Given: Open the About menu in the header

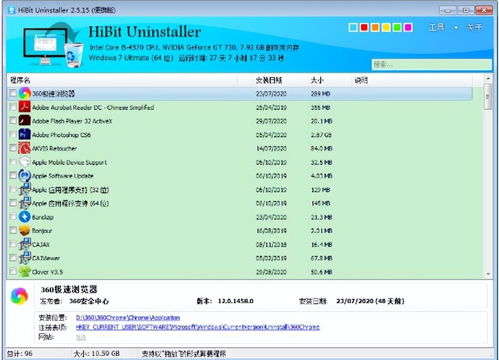Looking at the screenshot, I should (x=474, y=27).
